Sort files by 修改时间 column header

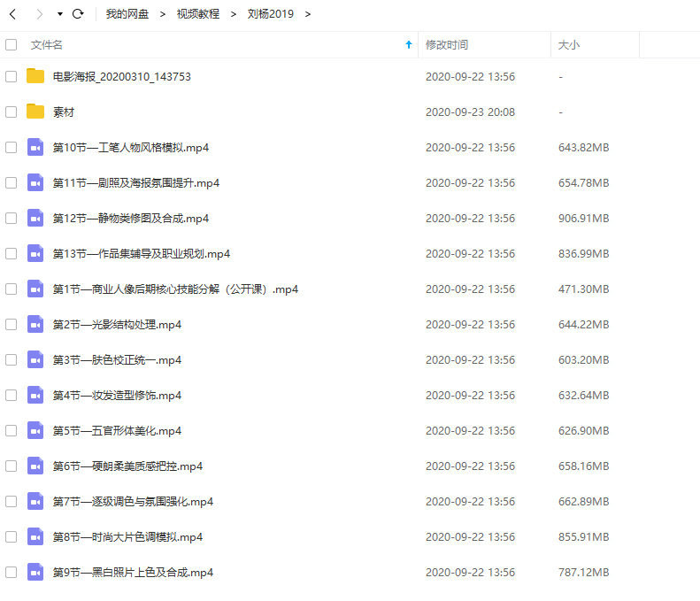point(447,44)
